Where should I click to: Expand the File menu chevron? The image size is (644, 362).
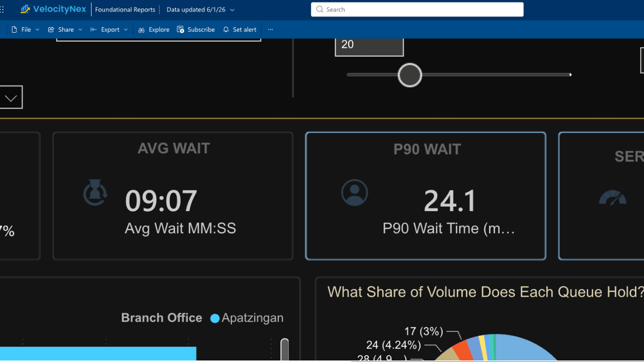[x=37, y=30]
